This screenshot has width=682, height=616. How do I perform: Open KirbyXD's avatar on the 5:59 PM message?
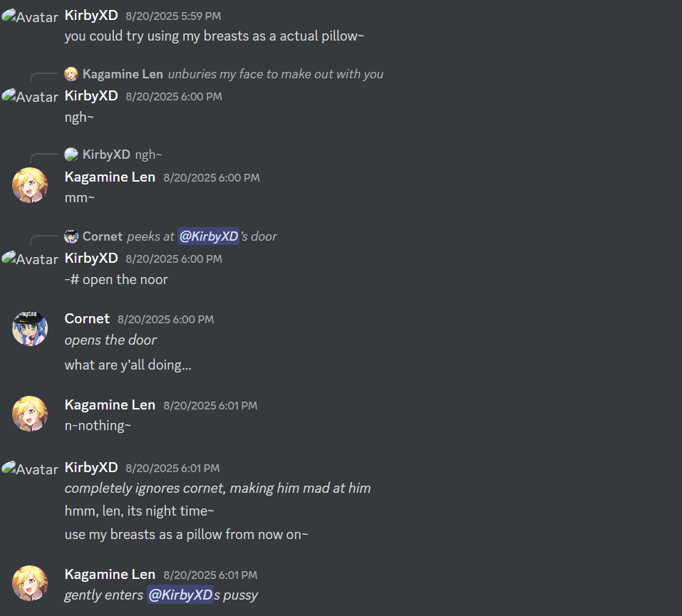[30, 16]
